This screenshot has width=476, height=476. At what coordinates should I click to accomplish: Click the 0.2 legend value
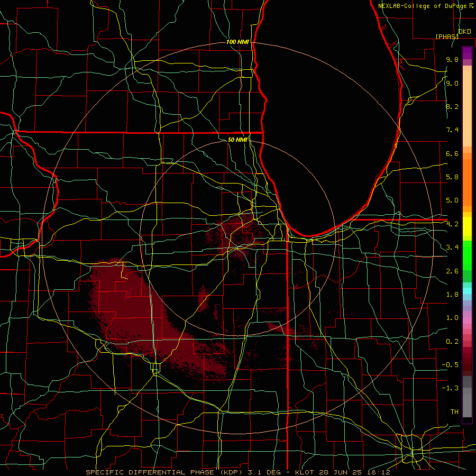click(452, 342)
